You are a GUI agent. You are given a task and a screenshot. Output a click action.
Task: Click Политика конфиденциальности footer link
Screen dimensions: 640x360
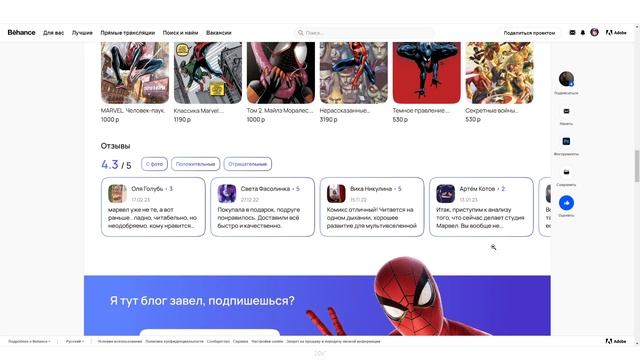[x=174, y=341]
